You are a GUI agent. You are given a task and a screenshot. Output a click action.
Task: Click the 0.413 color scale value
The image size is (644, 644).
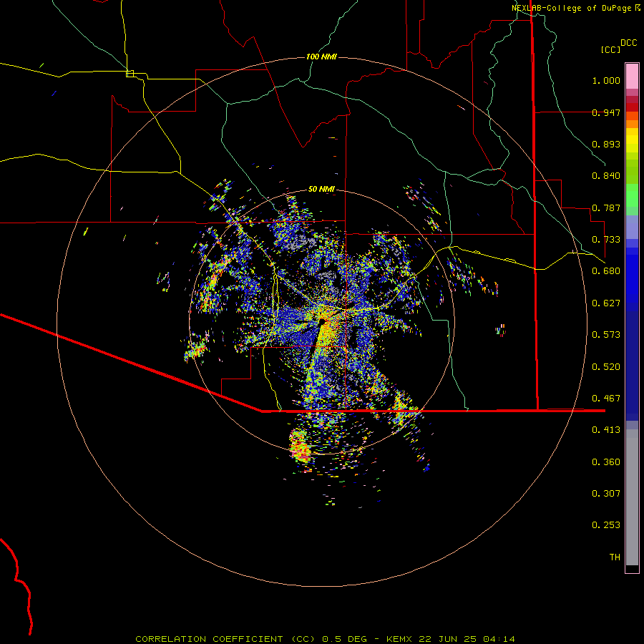click(x=606, y=430)
